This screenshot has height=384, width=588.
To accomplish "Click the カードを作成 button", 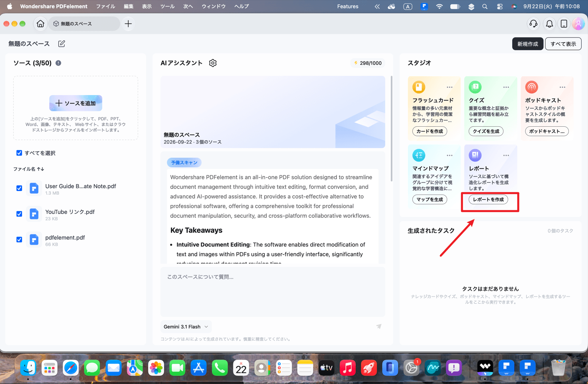I will [x=430, y=131].
